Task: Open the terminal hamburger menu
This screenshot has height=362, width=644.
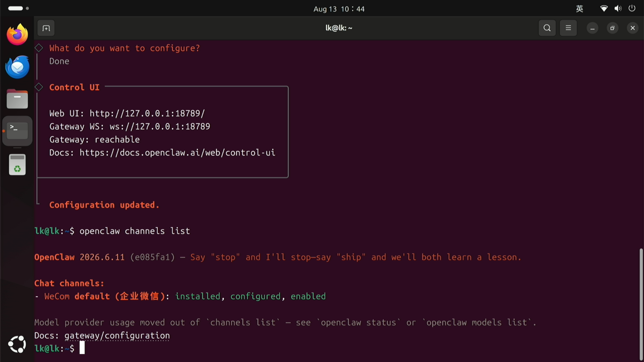Action: [568, 28]
